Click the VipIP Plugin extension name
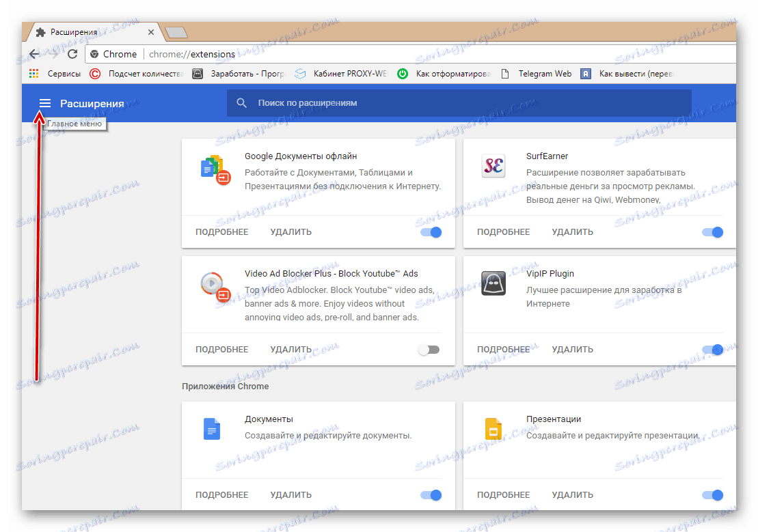Viewport: 758px width, 532px height. click(550, 273)
